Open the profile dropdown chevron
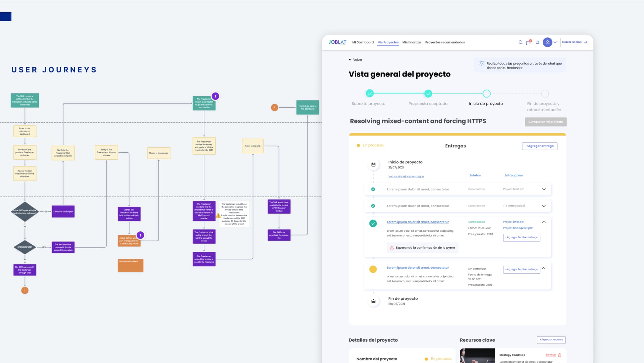644x363 pixels. click(555, 42)
